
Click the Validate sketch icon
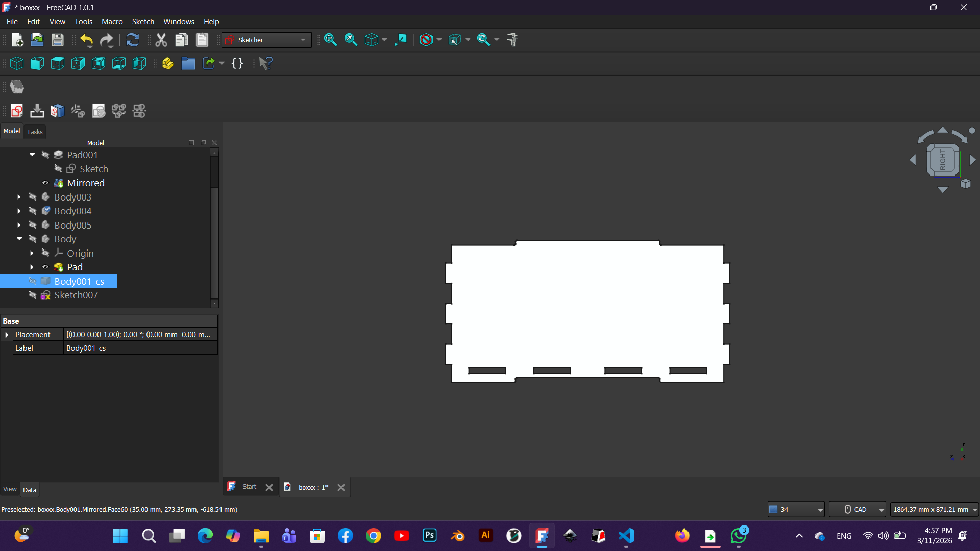click(99, 111)
